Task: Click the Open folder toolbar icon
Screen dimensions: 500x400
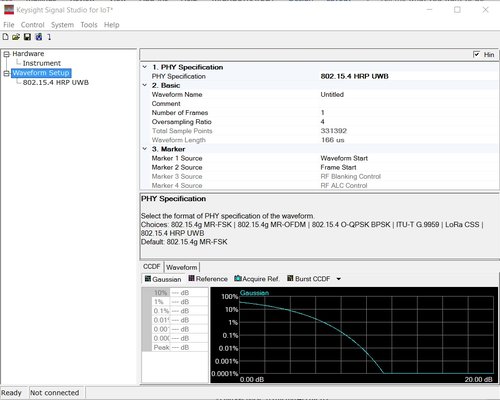Action: coord(16,37)
